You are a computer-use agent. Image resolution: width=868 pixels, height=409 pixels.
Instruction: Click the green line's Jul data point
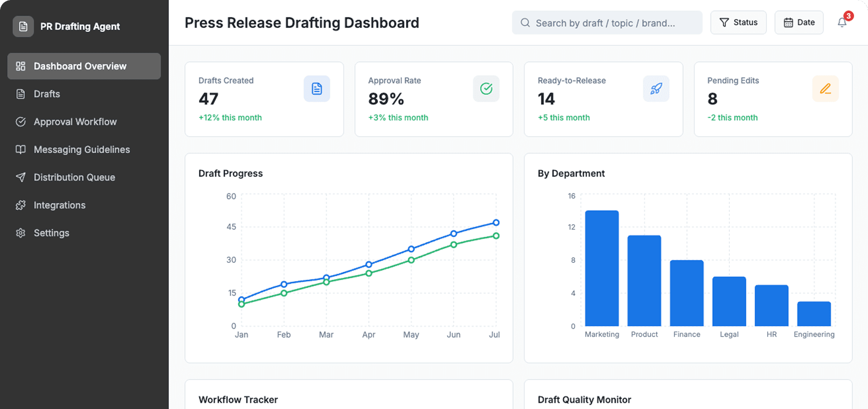coord(496,236)
